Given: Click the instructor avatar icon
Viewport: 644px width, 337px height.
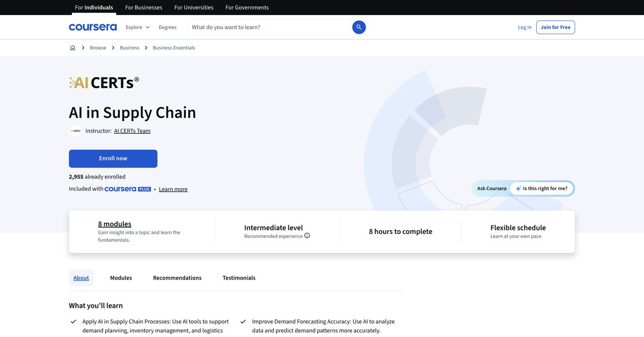Looking at the screenshot, I should click(75, 131).
